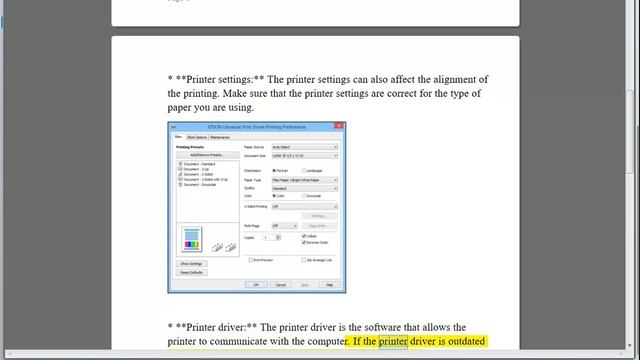The height and width of the screenshot is (360, 640).
Task: Select the Grayscale radio button
Action: (x=304, y=196)
